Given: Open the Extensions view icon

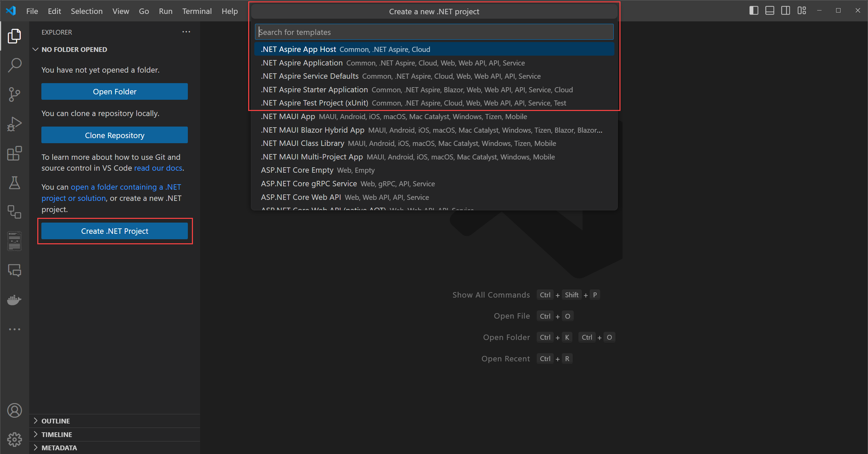Looking at the screenshot, I should tap(14, 153).
